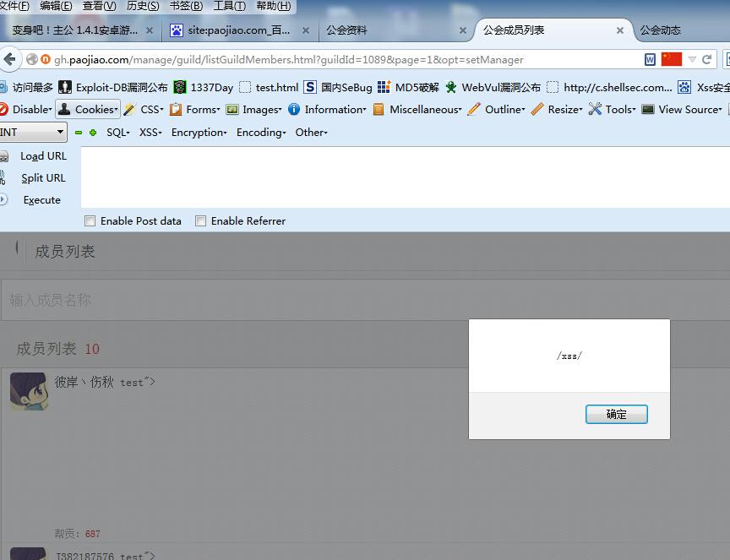Open the Images toolbar menu
The width and height of the screenshot is (730, 560).
(253, 110)
